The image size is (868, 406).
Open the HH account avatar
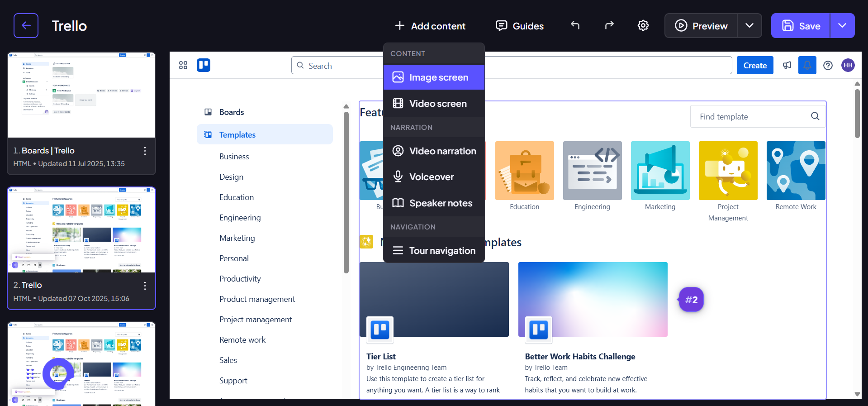click(x=848, y=65)
